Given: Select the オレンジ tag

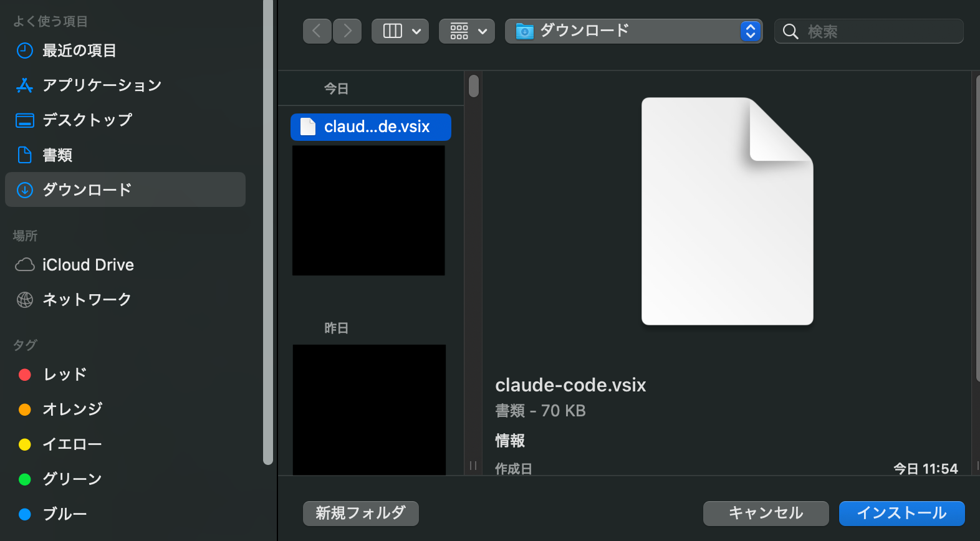Looking at the screenshot, I should coord(125,409).
